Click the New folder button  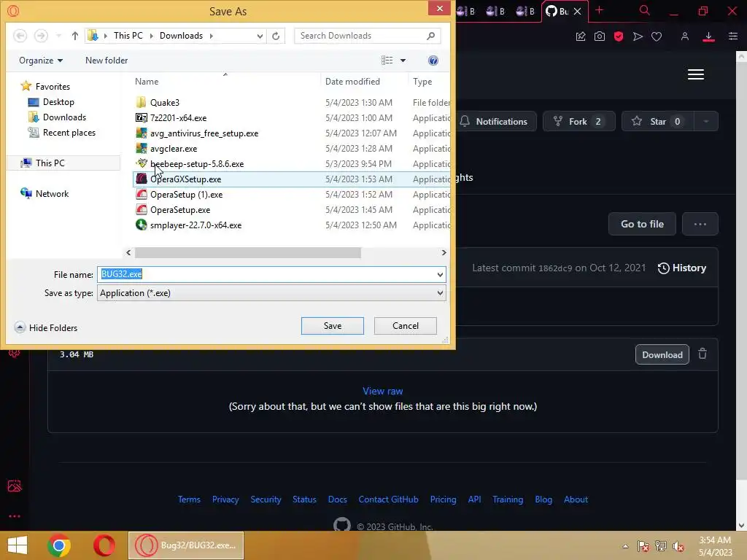tap(107, 61)
